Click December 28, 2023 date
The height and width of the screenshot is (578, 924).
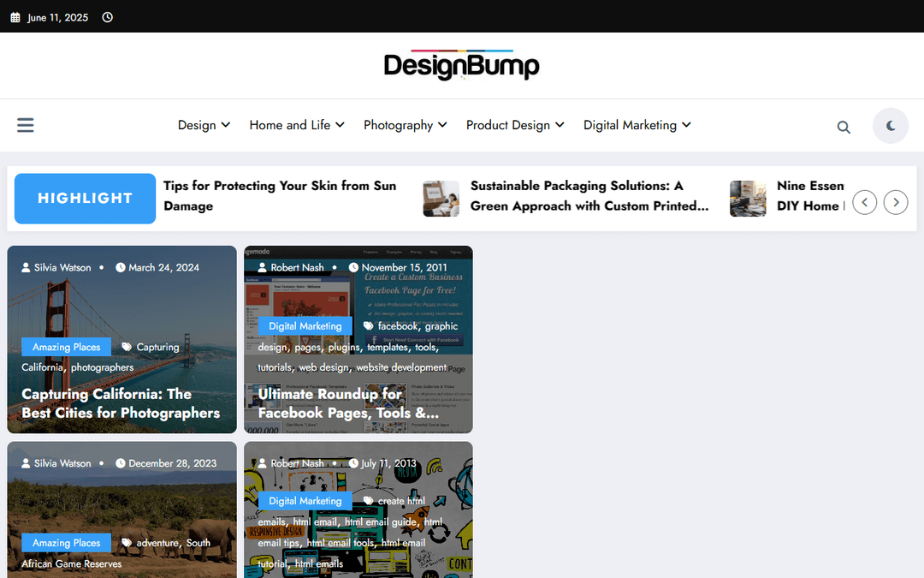coord(173,463)
